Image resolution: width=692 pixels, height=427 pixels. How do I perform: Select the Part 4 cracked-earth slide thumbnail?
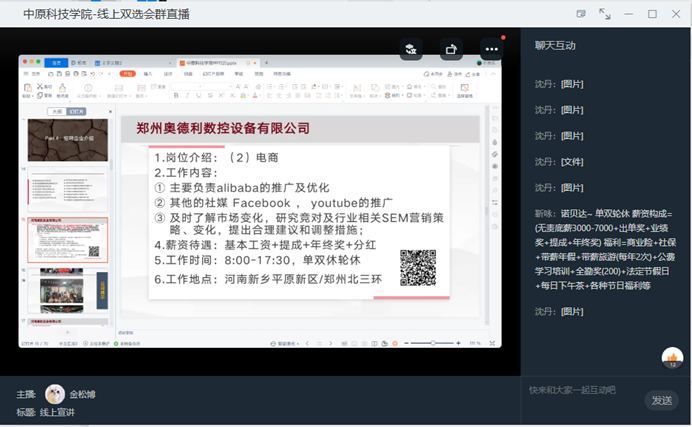[68, 140]
